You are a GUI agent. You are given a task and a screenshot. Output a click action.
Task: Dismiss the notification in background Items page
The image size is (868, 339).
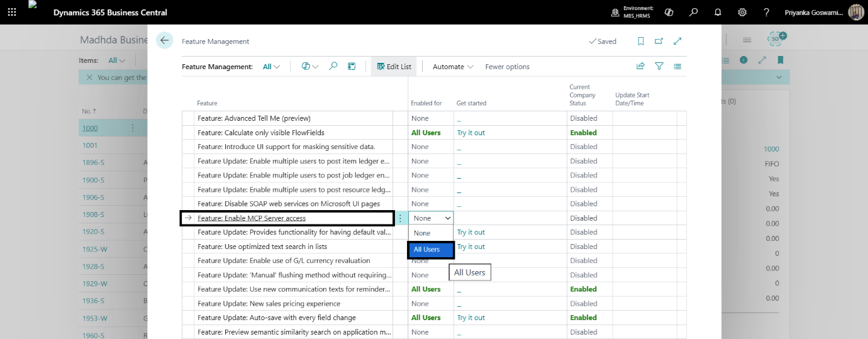[x=89, y=77]
